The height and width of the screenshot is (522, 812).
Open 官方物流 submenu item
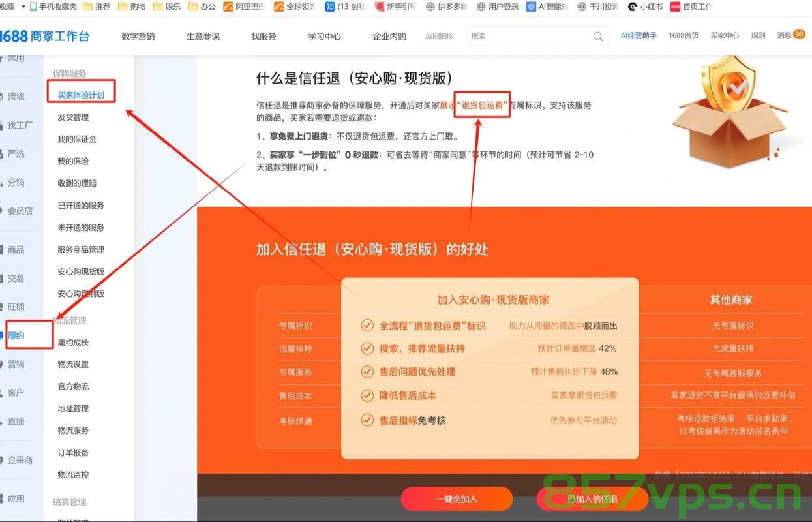click(x=73, y=387)
